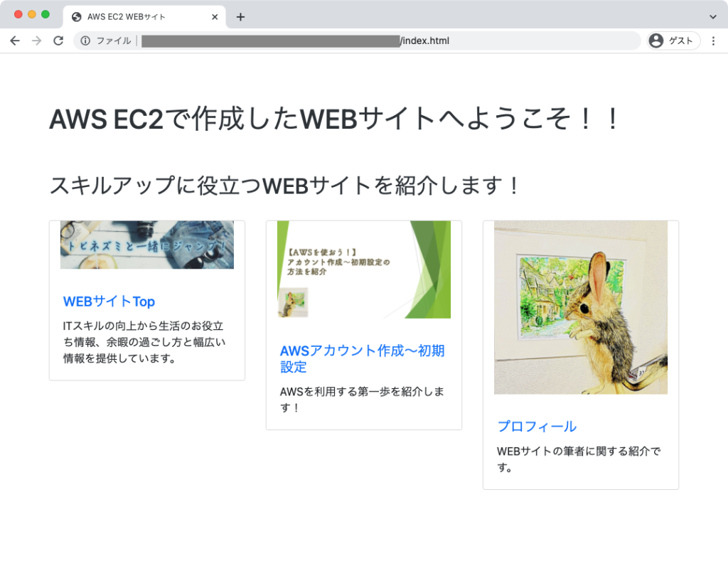The image size is (728, 561).
Task: Click the subheading スキルアップに役立つWEBサイトを紹介します
Action: (x=284, y=186)
